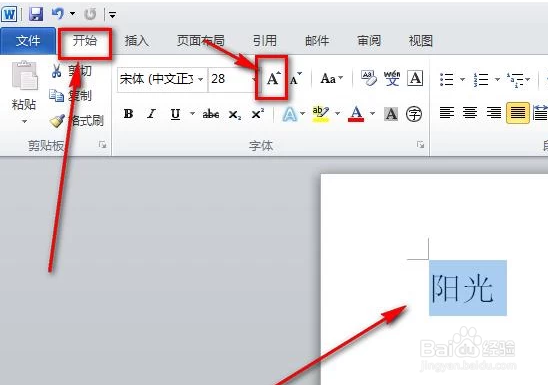Click the distributed alignment icon
Image resolution: width=548 pixels, height=385 pixels.
pyautogui.click(x=540, y=113)
